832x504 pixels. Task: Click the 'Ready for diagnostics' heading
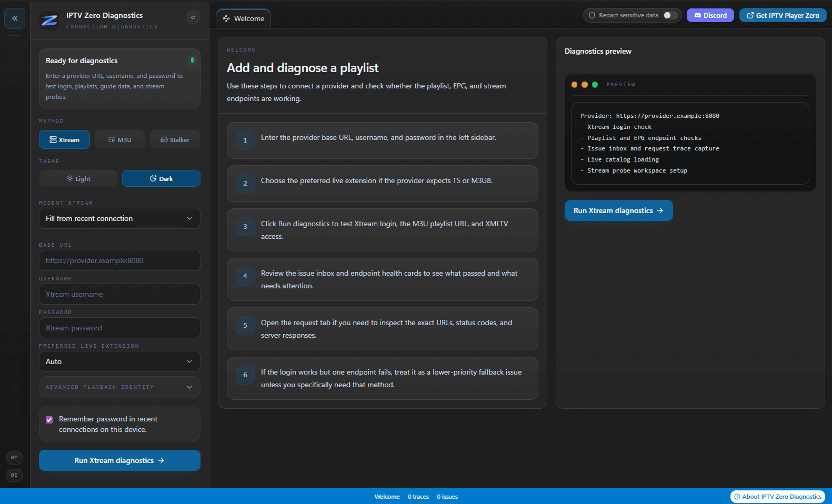click(x=82, y=61)
